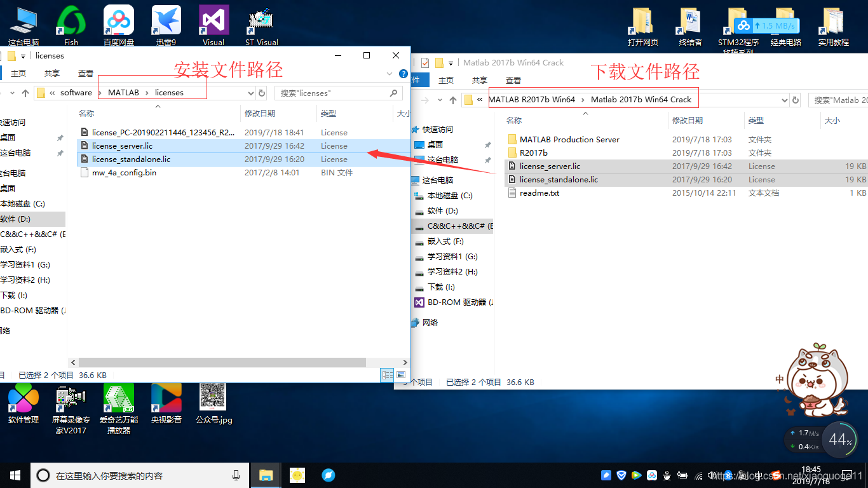
Task: Open the 百度网盘 desktop shortcut
Action: coord(119,25)
